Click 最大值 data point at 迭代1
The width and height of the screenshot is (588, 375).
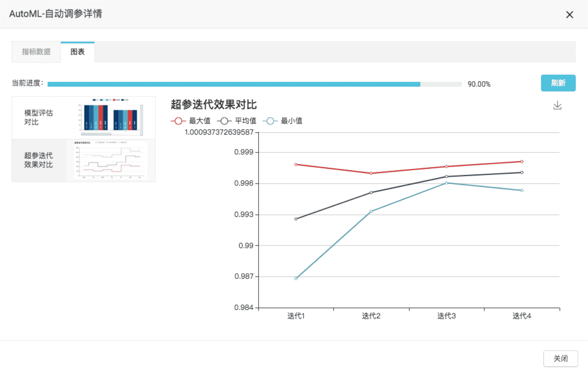click(296, 164)
